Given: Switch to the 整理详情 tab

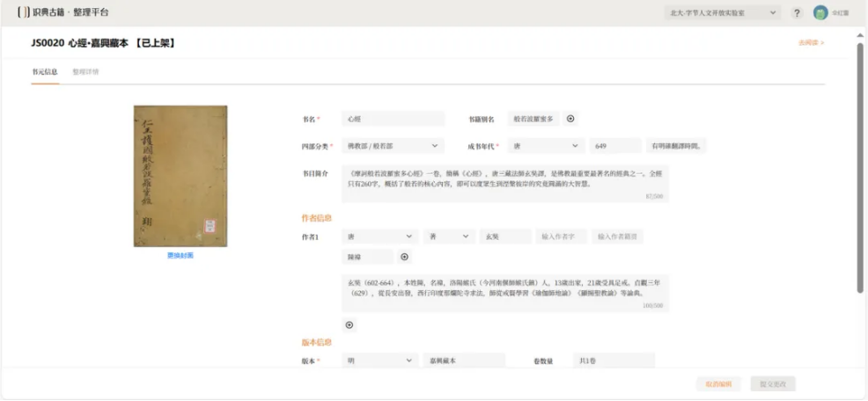Looking at the screenshot, I should point(85,72).
